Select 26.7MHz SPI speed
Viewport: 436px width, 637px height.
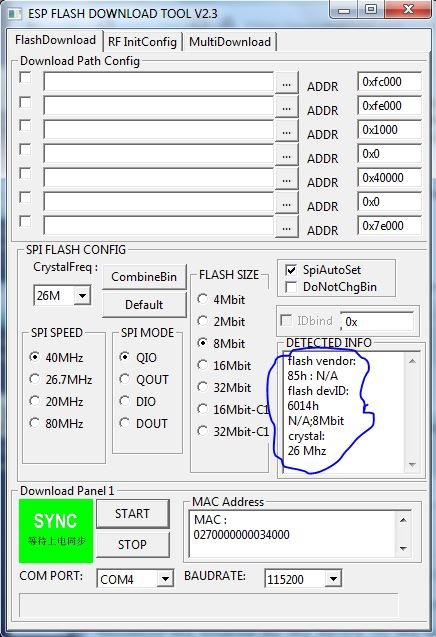pos(61,379)
